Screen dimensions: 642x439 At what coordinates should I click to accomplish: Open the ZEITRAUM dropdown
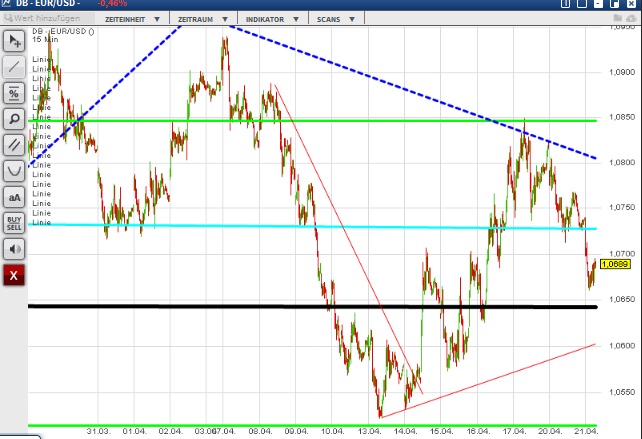(x=203, y=19)
